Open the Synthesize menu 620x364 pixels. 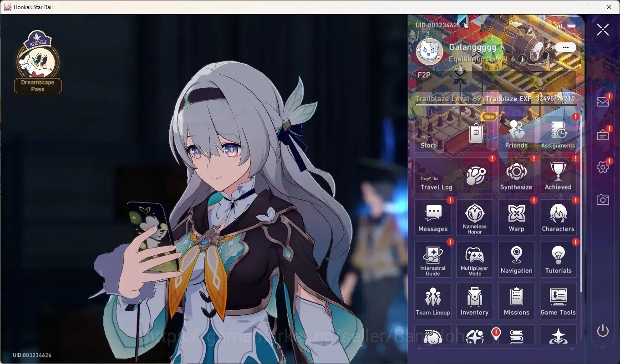(516, 176)
